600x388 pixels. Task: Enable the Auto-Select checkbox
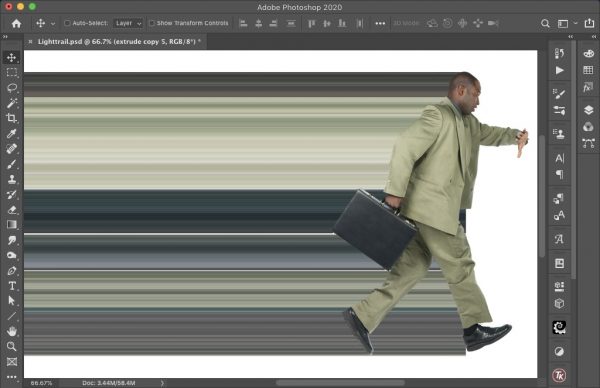click(x=67, y=23)
